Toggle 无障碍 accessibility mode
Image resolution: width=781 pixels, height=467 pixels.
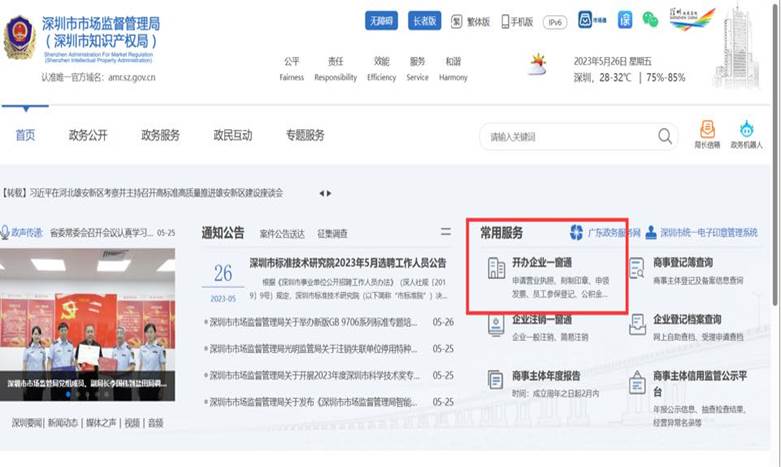point(382,21)
